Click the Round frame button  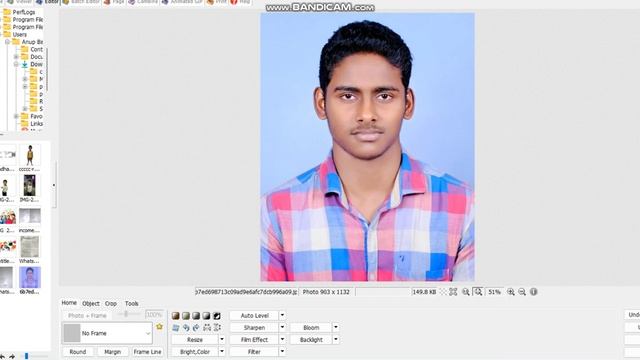78,351
